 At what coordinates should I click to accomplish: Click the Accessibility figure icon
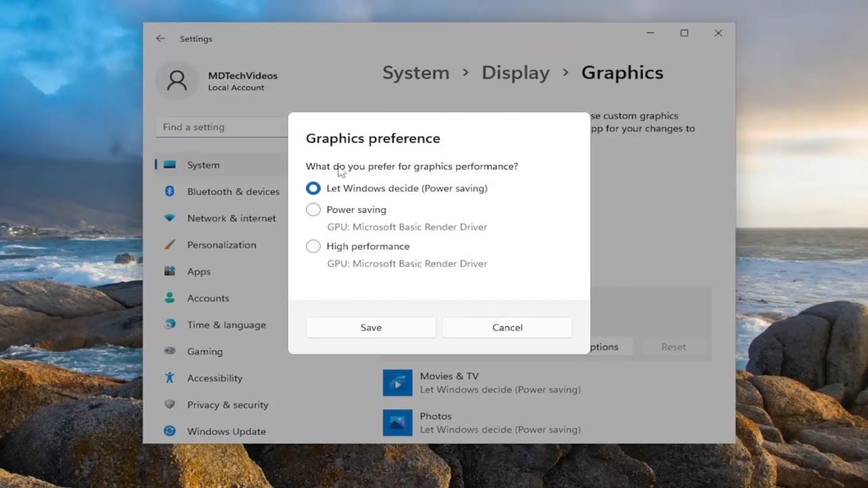[x=170, y=378]
